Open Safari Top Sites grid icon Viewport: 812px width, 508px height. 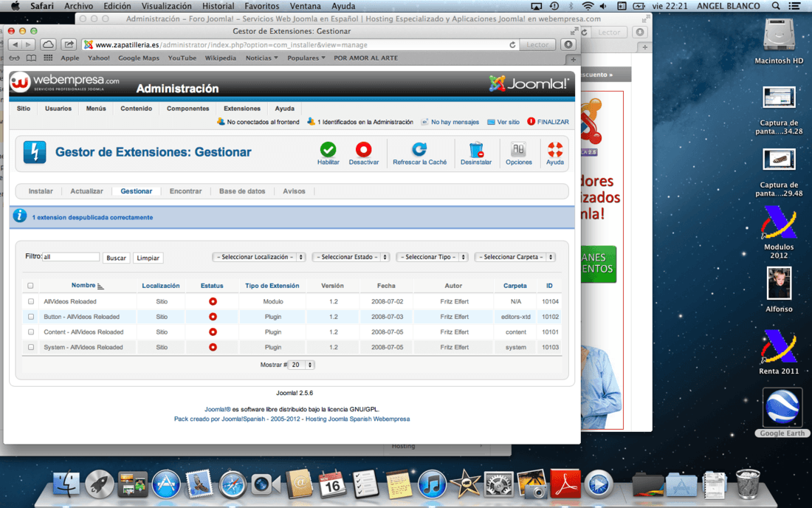pyautogui.click(x=48, y=58)
